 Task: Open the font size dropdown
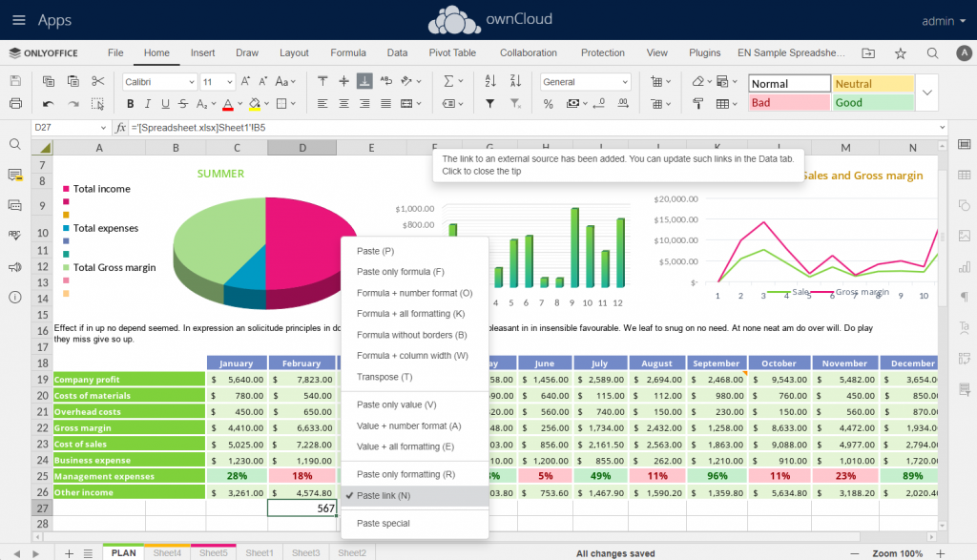(218, 82)
